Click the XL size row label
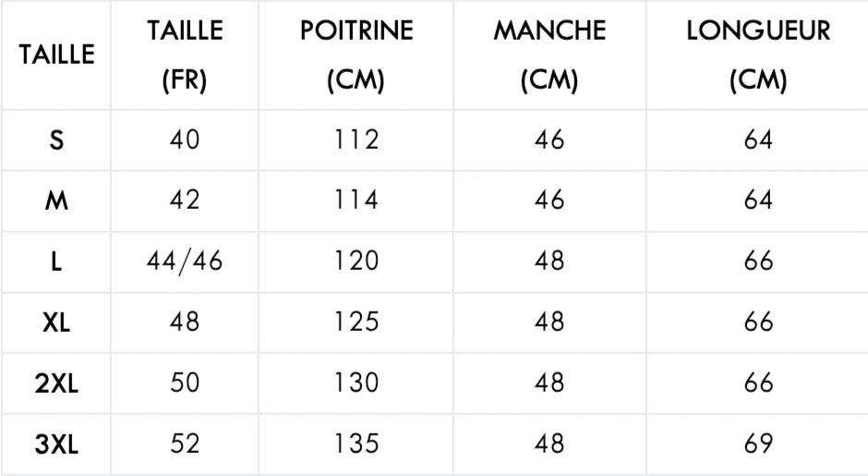868x476 pixels. click(x=57, y=323)
